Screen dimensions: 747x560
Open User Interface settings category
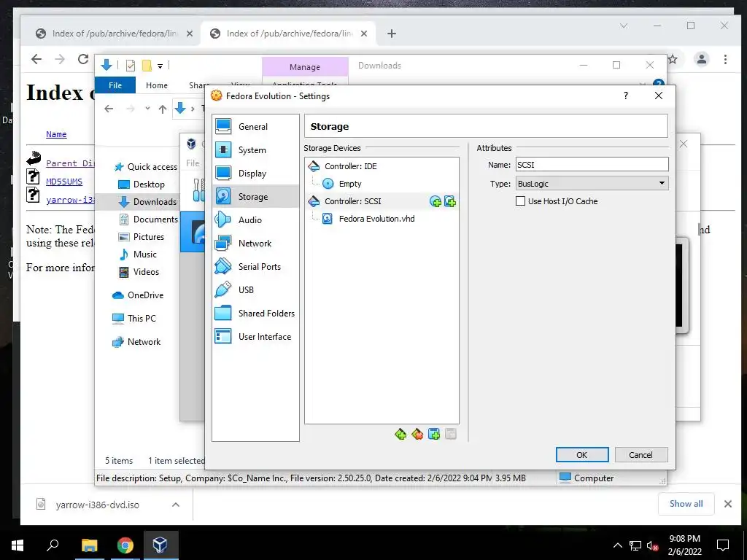[x=255, y=336]
